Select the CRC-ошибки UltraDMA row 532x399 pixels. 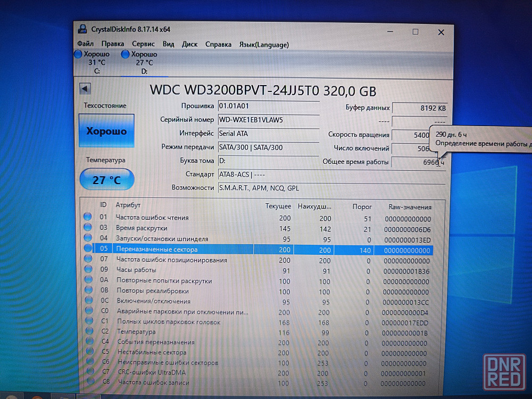(257, 373)
